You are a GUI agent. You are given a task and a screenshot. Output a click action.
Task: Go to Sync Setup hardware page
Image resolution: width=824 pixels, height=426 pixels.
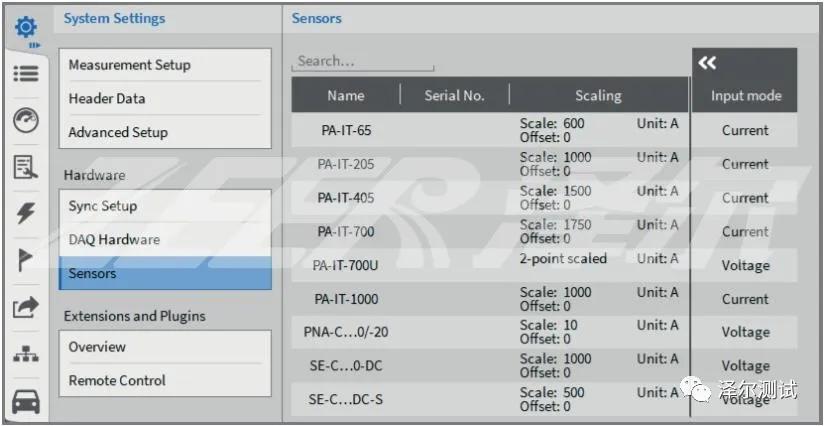click(103, 206)
